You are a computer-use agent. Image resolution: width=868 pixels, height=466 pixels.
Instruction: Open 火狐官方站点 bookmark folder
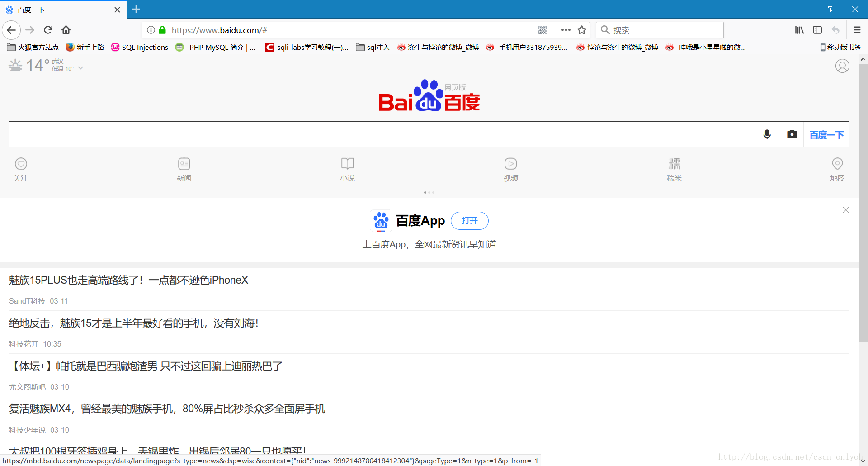pyautogui.click(x=33, y=47)
